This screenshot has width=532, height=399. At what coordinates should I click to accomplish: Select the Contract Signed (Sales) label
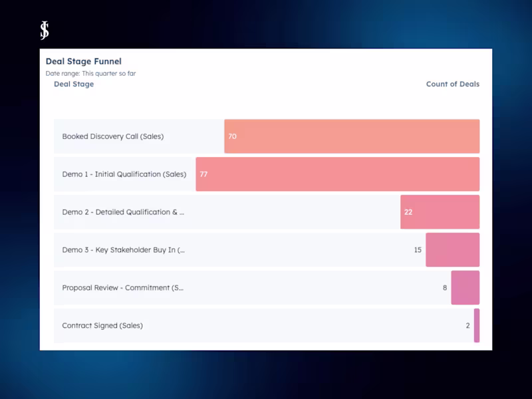102,326
